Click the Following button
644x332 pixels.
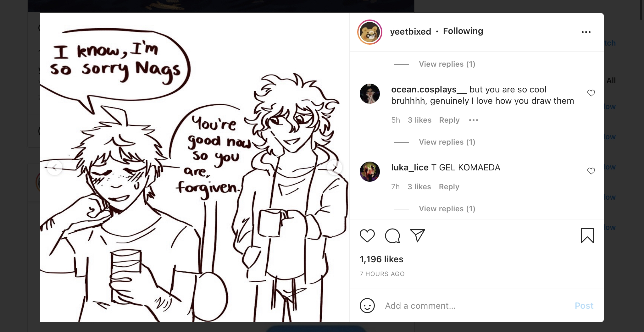click(x=463, y=31)
